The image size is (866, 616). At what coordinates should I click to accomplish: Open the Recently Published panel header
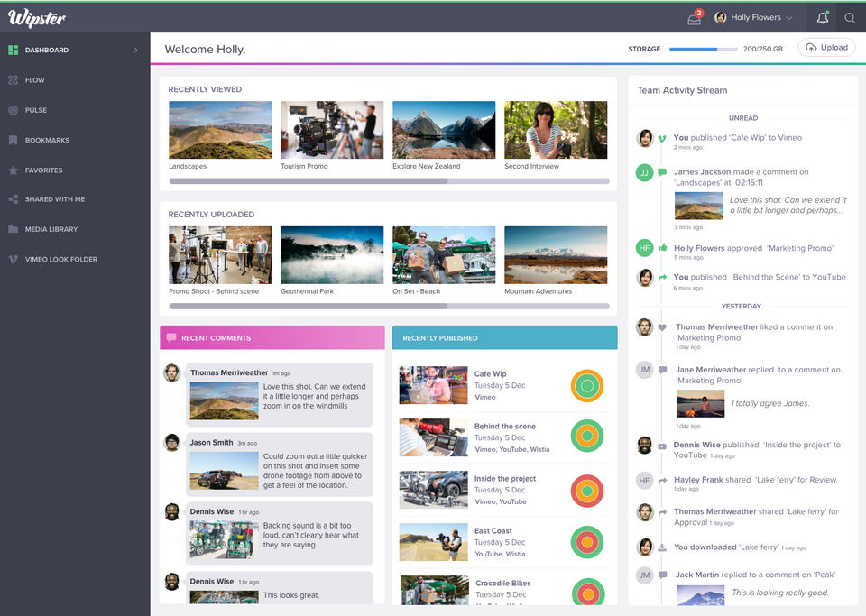(x=505, y=338)
